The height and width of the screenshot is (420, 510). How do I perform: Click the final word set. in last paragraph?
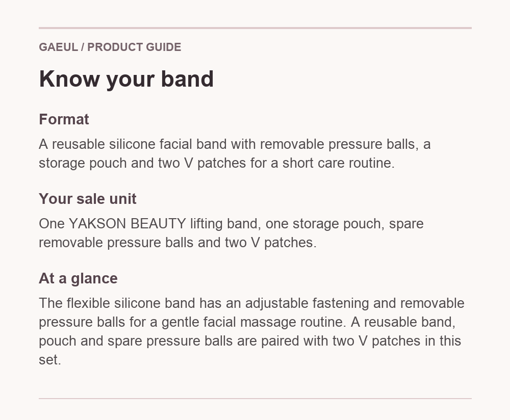click(x=50, y=360)
